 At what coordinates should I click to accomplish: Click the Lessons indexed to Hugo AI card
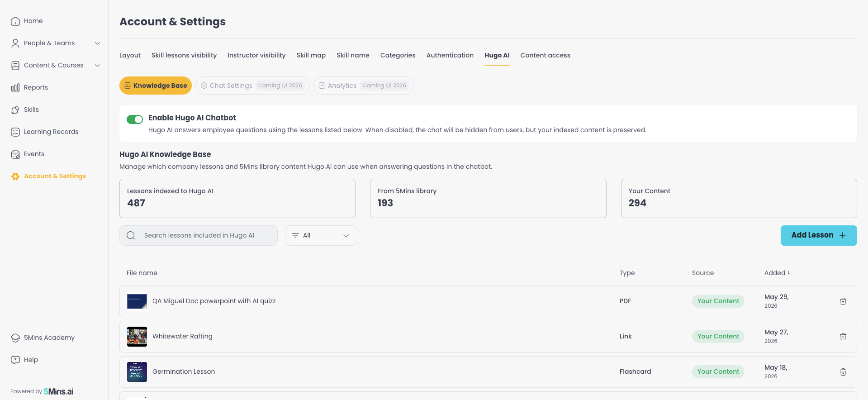pos(237,198)
